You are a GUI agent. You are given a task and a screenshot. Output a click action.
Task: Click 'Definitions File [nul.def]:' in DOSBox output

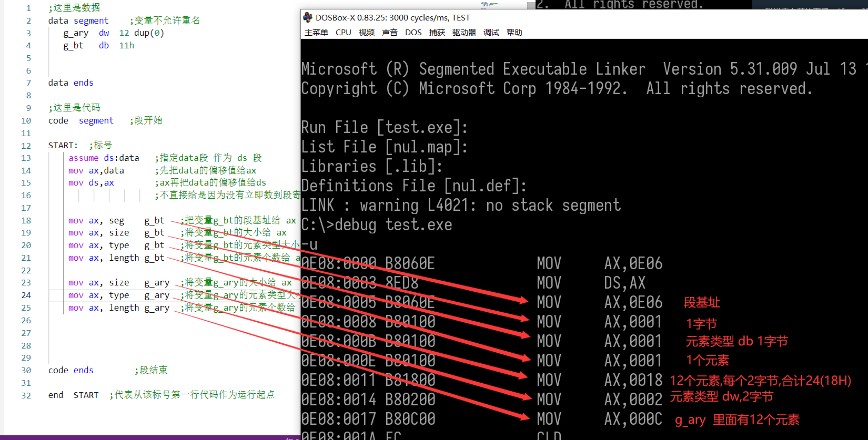[x=414, y=186]
